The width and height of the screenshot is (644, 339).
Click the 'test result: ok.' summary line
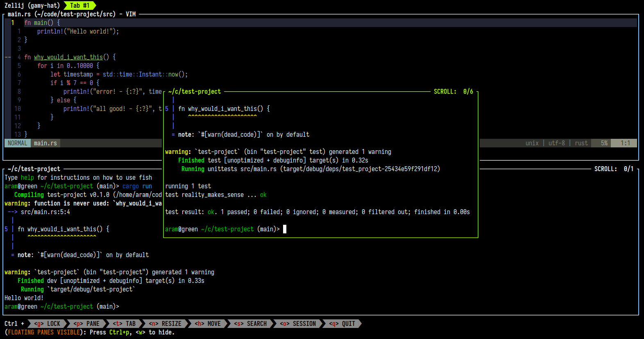(317, 212)
